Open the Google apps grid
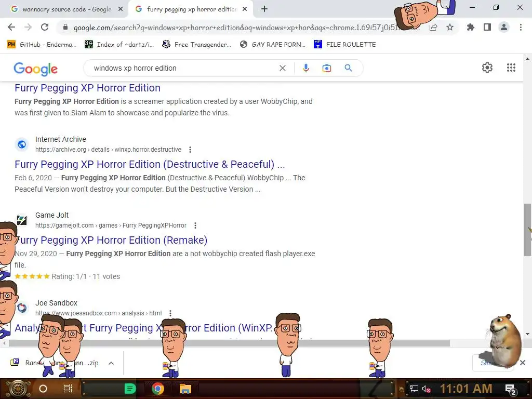Screen dimensions: 532x399 (511, 68)
